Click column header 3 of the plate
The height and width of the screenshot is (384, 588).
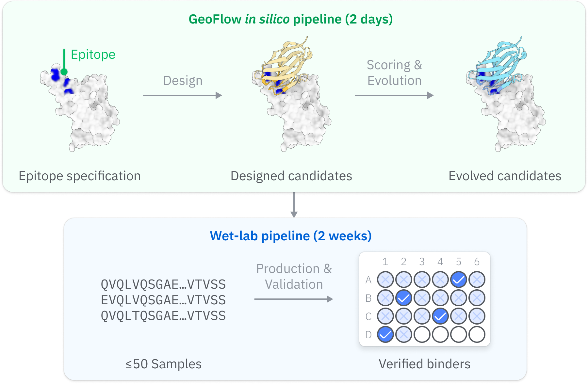(x=422, y=262)
